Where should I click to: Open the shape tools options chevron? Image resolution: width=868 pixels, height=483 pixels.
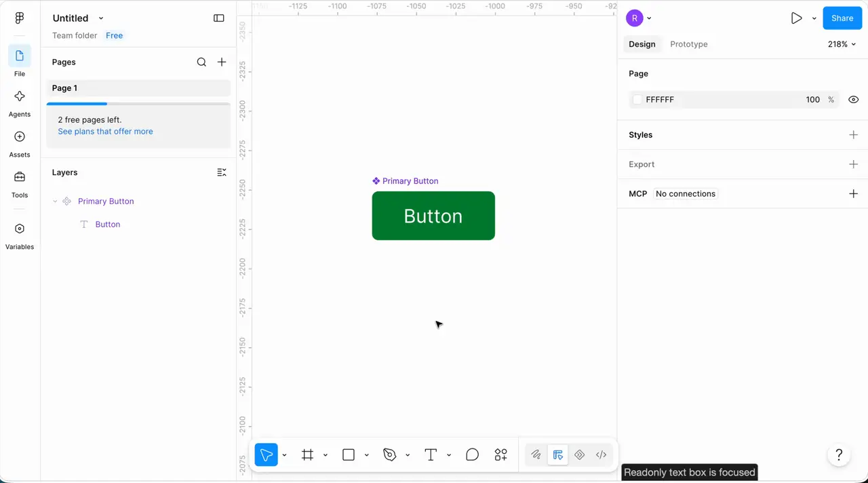click(366, 455)
